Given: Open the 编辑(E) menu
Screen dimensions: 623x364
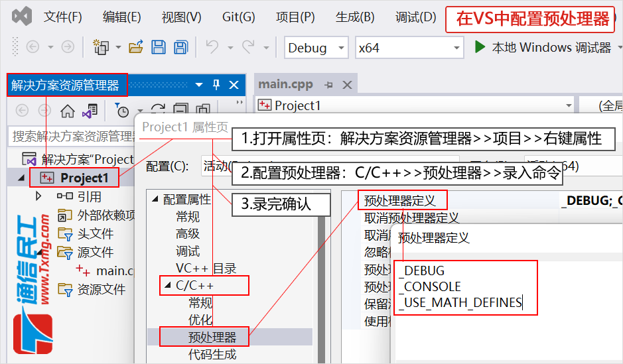Looking at the screenshot, I should point(121,17).
